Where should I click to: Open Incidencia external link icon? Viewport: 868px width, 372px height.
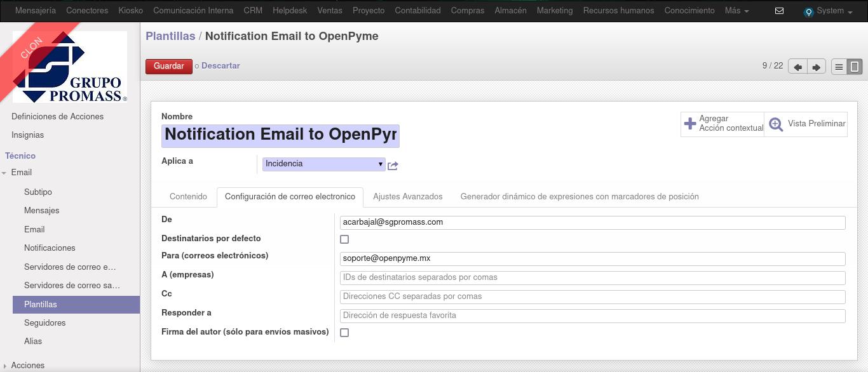[393, 166]
